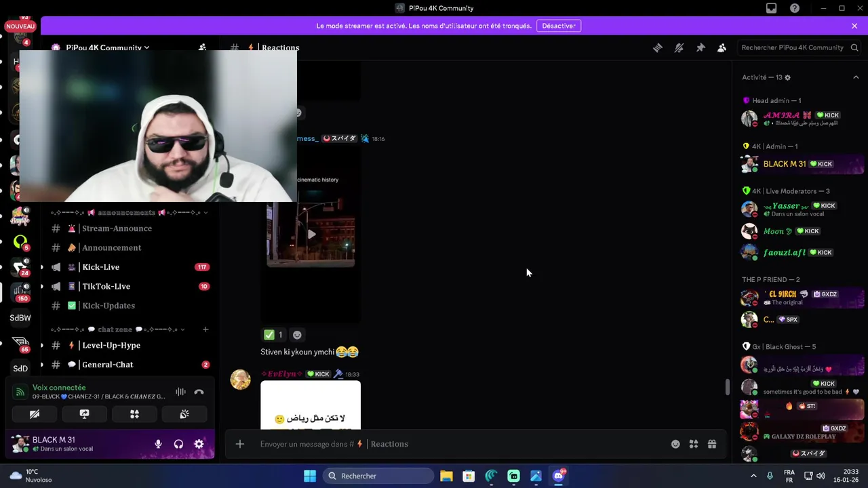Toggle channel notification mute bell icon

pyautogui.click(x=679, y=47)
